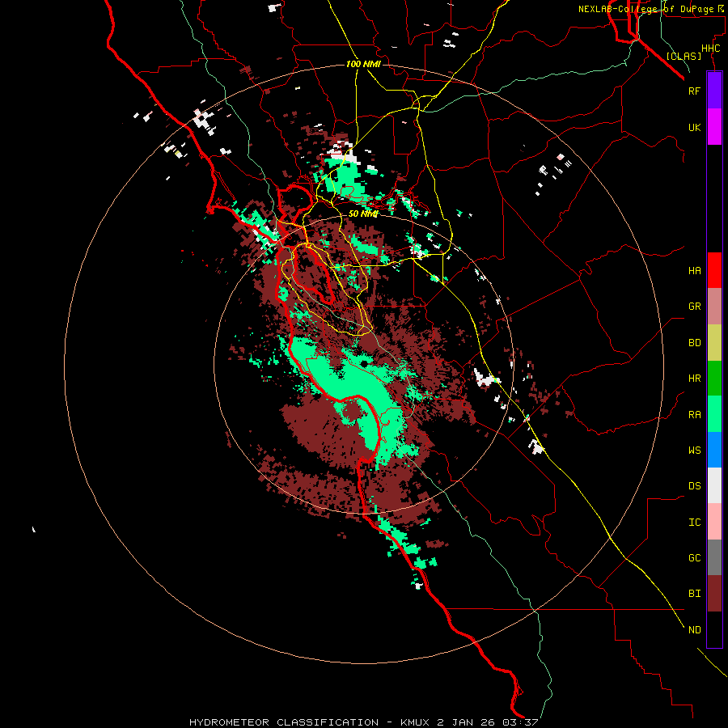Click the black radar site dot

[x=365, y=363]
